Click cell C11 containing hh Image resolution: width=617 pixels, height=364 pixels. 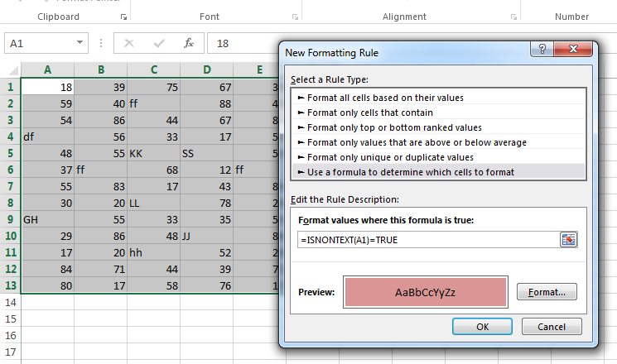point(154,252)
